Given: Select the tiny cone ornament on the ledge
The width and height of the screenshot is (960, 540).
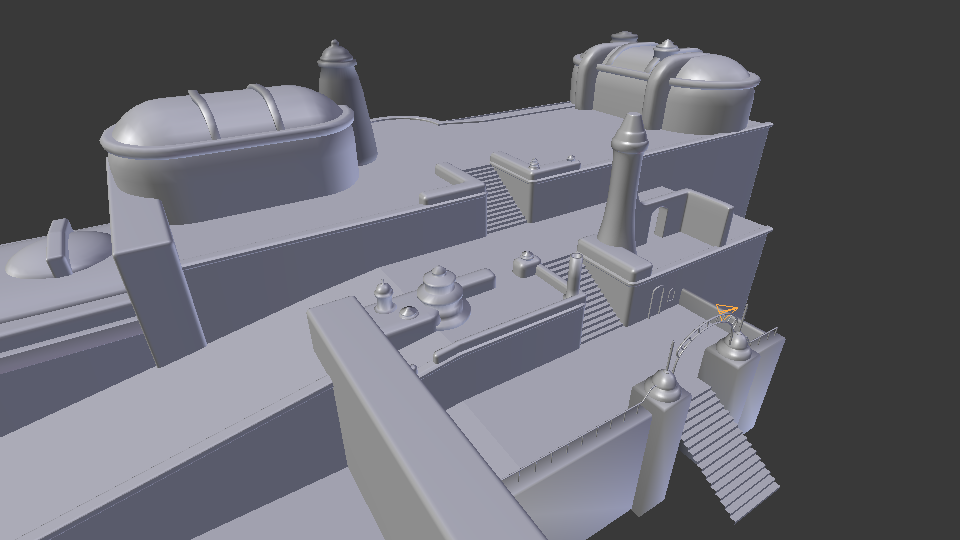Looking at the screenshot, I should (408, 313).
